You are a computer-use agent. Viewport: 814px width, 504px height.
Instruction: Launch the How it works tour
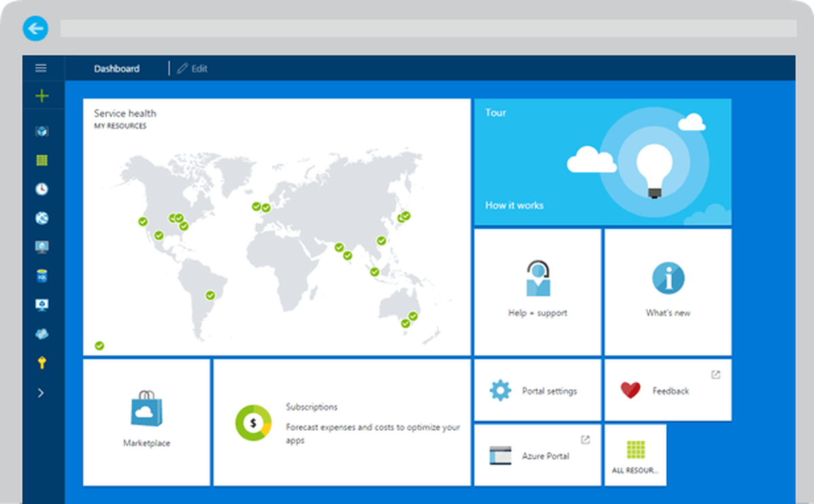point(513,205)
